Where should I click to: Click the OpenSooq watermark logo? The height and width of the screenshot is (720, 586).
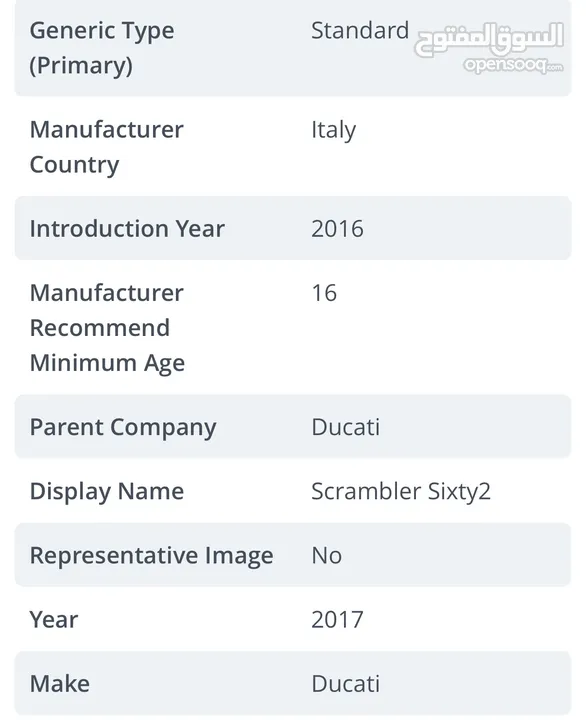(x=489, y=47)
